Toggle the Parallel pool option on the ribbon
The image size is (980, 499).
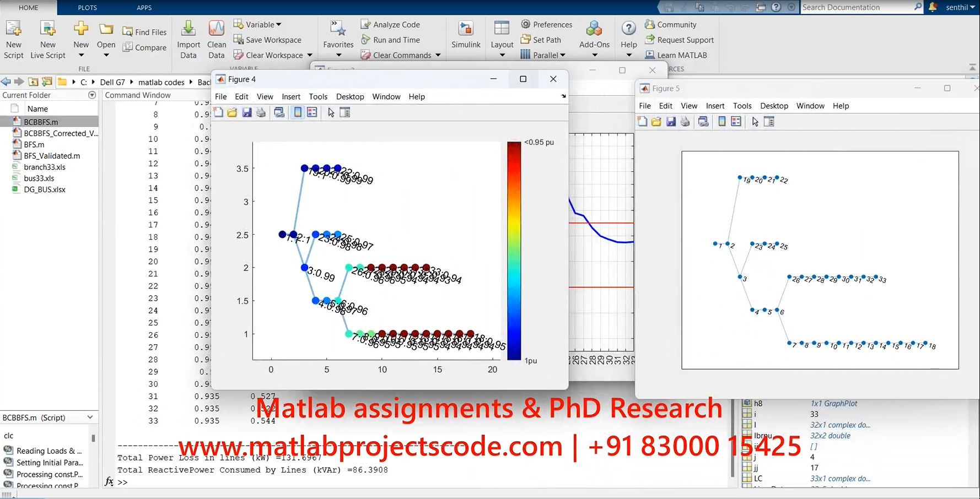tap(543, 55)
